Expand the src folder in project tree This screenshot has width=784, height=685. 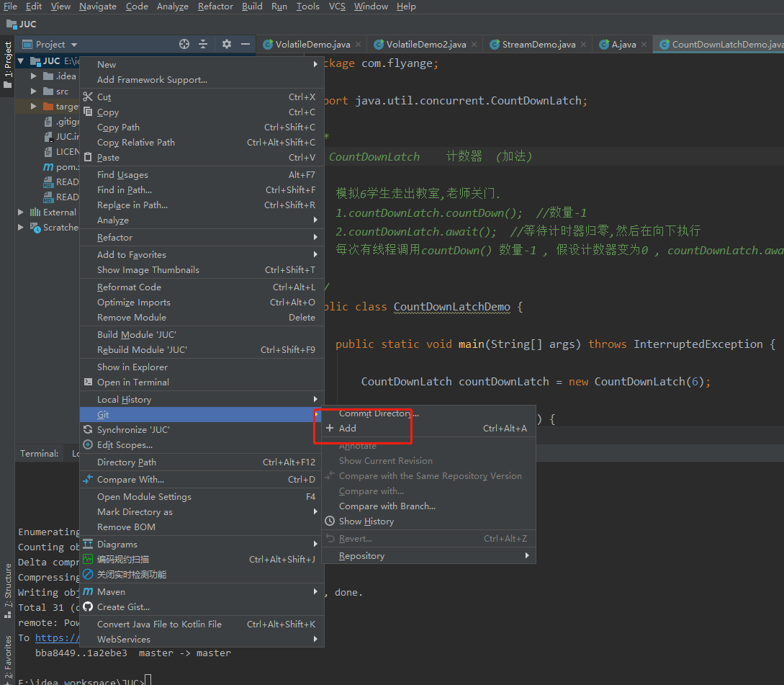point(34,91)
